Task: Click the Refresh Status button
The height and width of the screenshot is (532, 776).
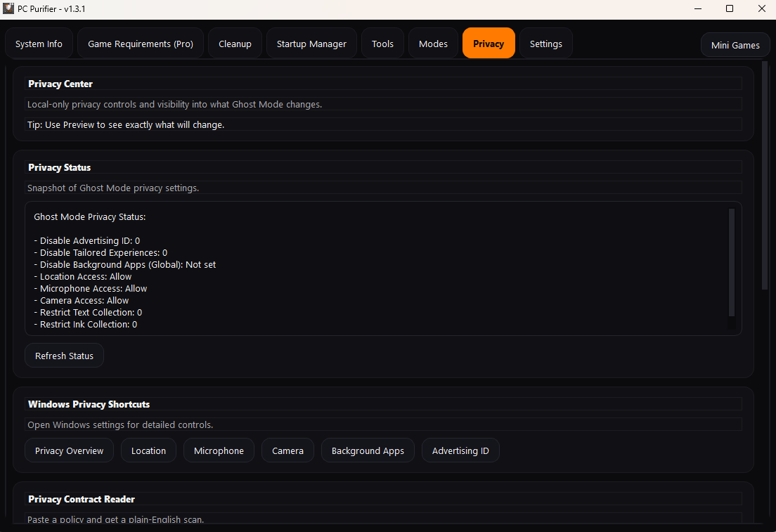Action: 64,355
